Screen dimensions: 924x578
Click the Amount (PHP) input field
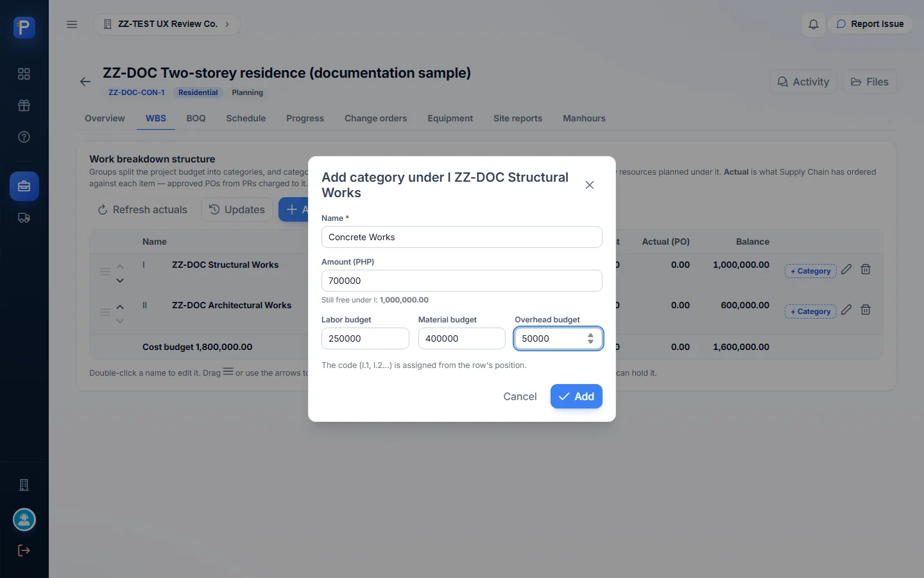tap(462, 281)
